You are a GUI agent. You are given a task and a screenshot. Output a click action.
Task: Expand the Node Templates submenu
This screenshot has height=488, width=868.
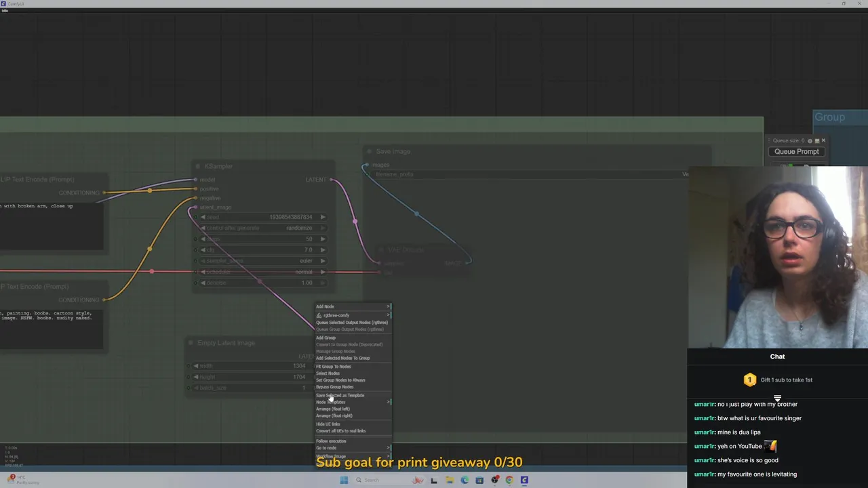tap(353, 402)
